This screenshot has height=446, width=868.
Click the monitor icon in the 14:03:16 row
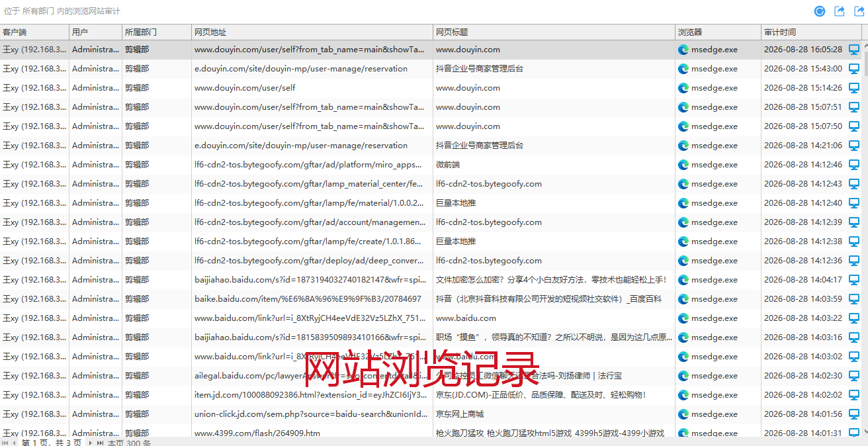tap(854, 337)
